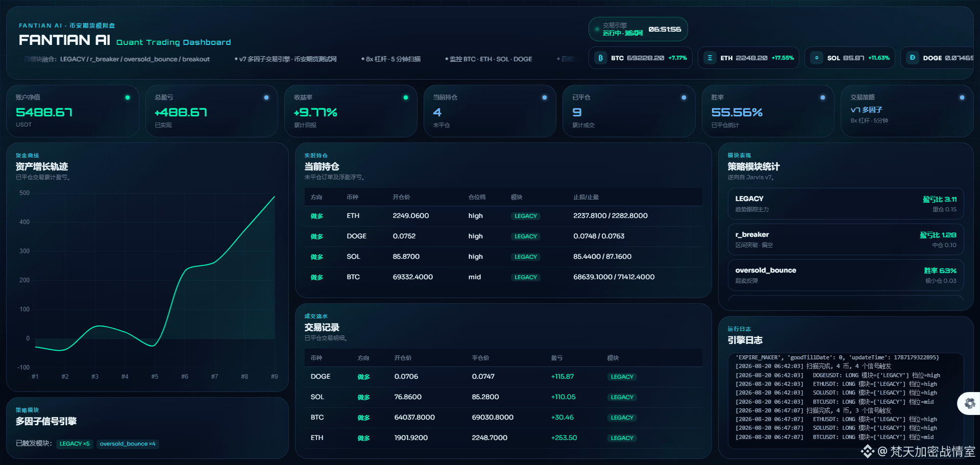Click the 盈亏比 3.11 value
Image resolution: width=980 pixels, height=465 pixels.
point(939,200)
